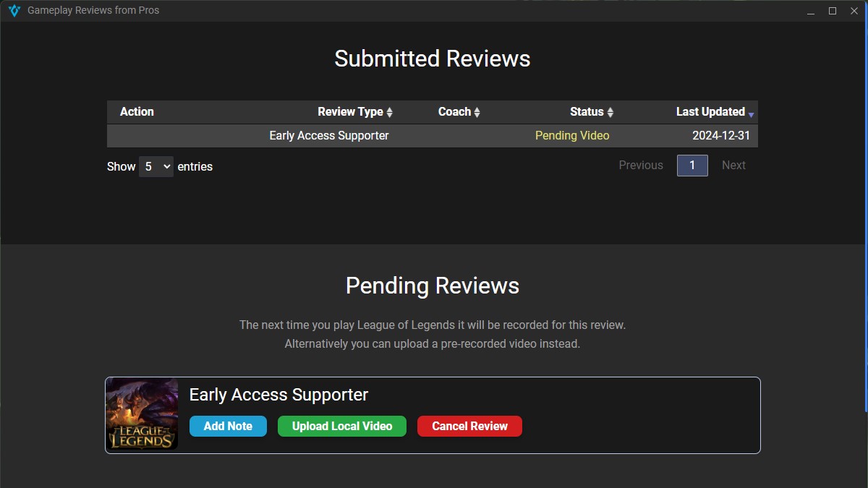Maximize the Gameplay Reviews window
This screenshot has width=868, height=488.
click(833, 11)
